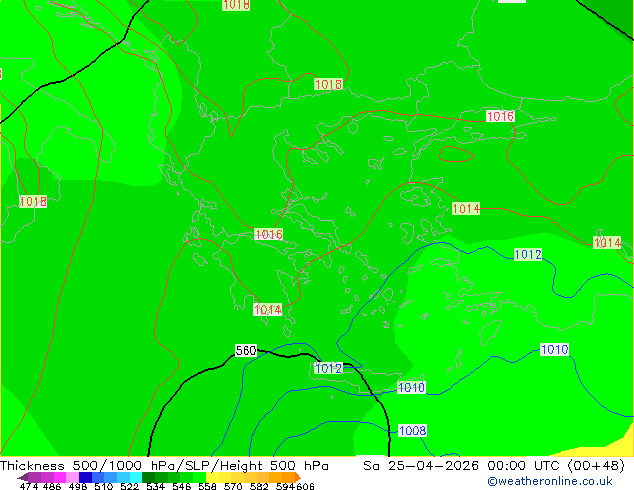This screenshot has width=634, height=490.
Task: Click the black 560 height contour label
Action: 246,351
